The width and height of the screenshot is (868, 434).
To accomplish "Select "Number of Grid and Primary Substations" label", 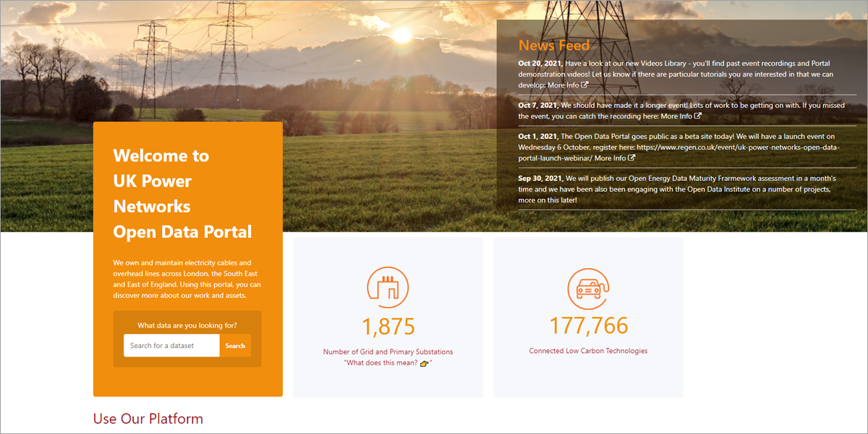I will coord(388,352).
